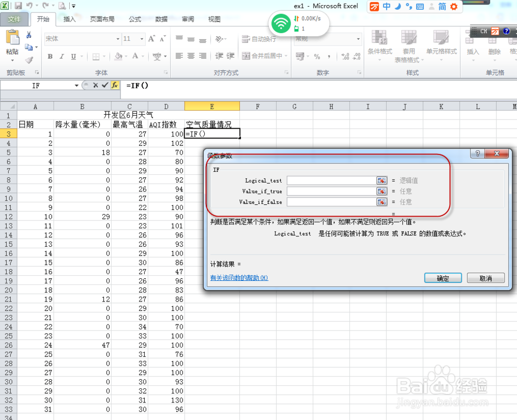Click the Select All corner triangle

tap(9, 106)
